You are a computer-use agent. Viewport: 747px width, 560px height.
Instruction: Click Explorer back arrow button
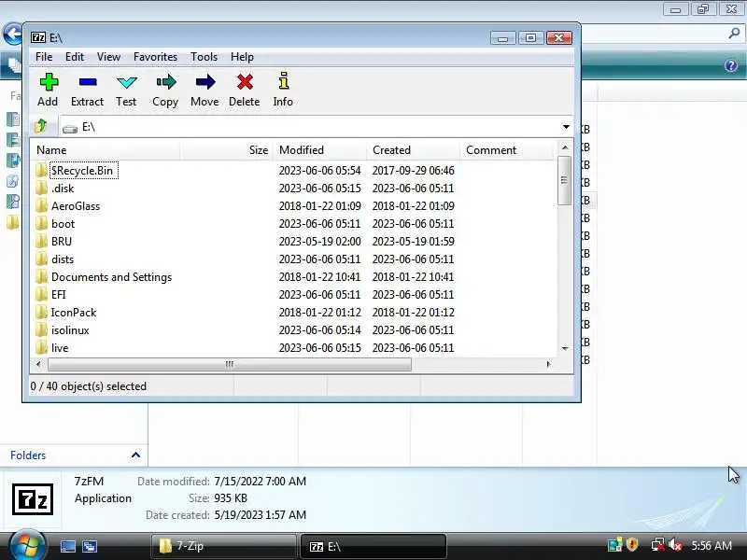click(12, 34)
